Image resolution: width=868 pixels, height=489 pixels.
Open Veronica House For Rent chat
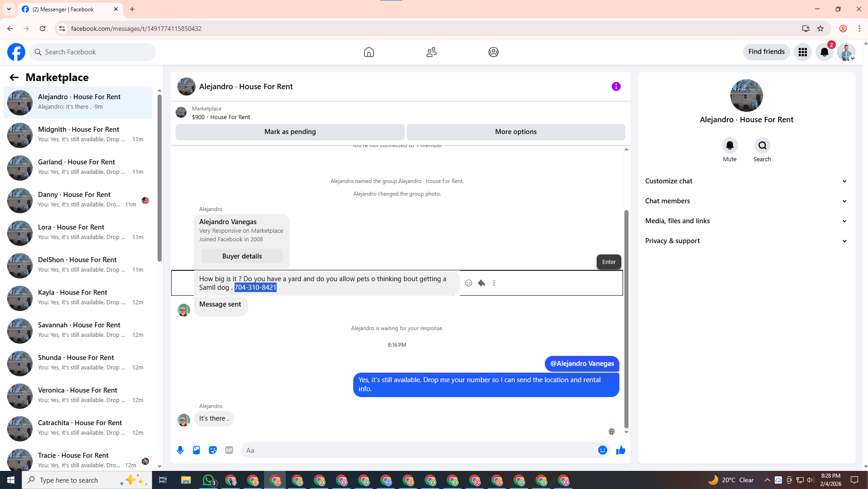tap(78, 396)
